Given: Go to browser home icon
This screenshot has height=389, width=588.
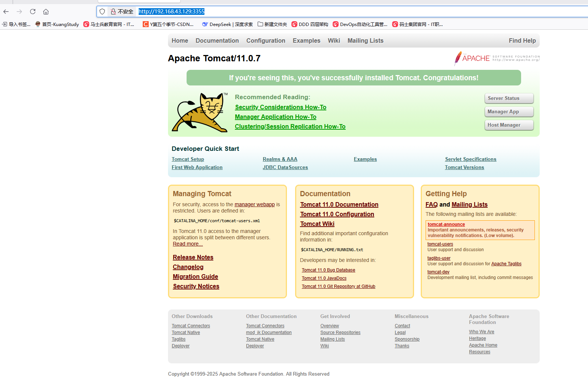Looking at the screenshot, I should tap(46, 12).
